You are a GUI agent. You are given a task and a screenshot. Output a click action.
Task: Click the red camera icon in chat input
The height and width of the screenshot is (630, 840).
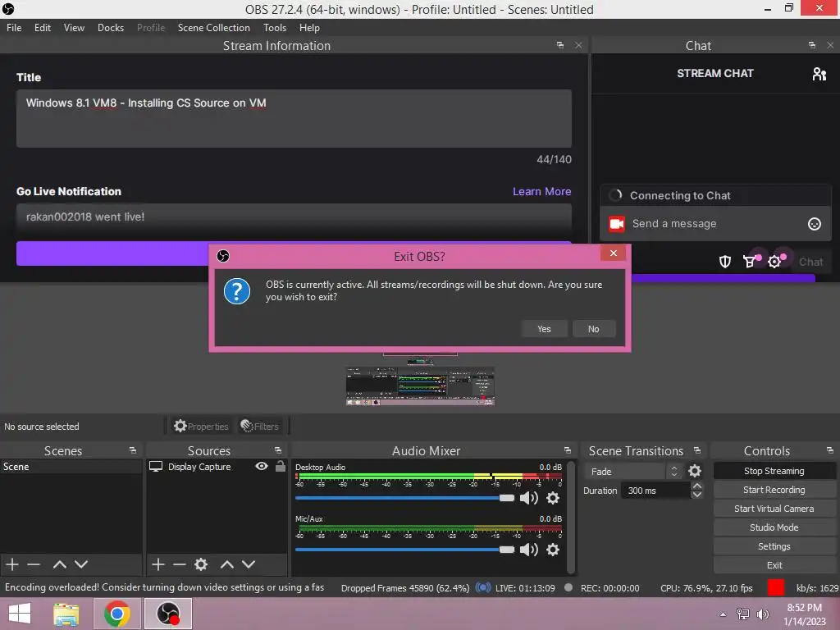(x=617, y=224)
